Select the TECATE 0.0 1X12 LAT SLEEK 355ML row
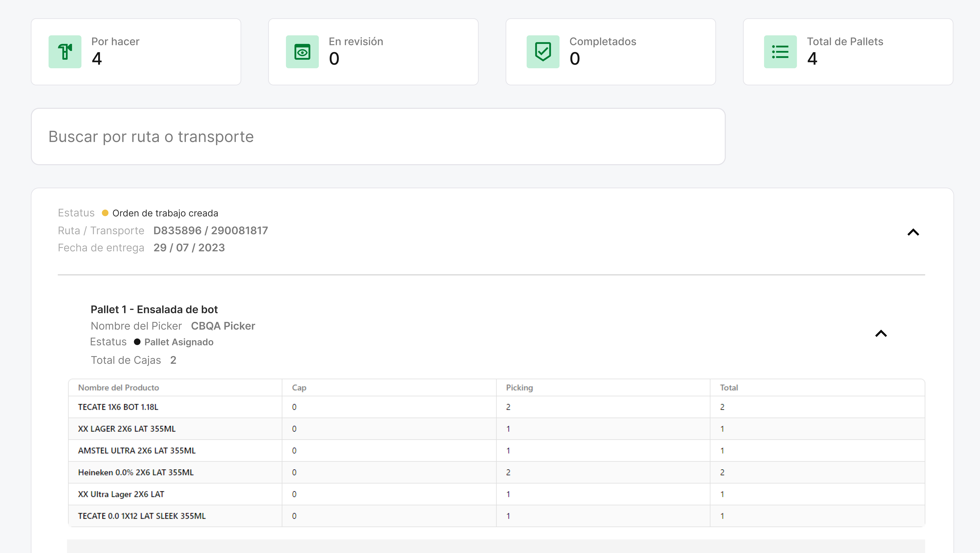The image size is (980, 553). [x=496, y=516]
